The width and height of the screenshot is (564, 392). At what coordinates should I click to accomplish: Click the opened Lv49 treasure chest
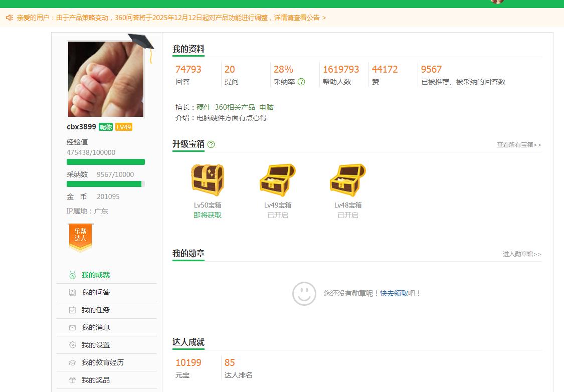[x=278, y=180]
